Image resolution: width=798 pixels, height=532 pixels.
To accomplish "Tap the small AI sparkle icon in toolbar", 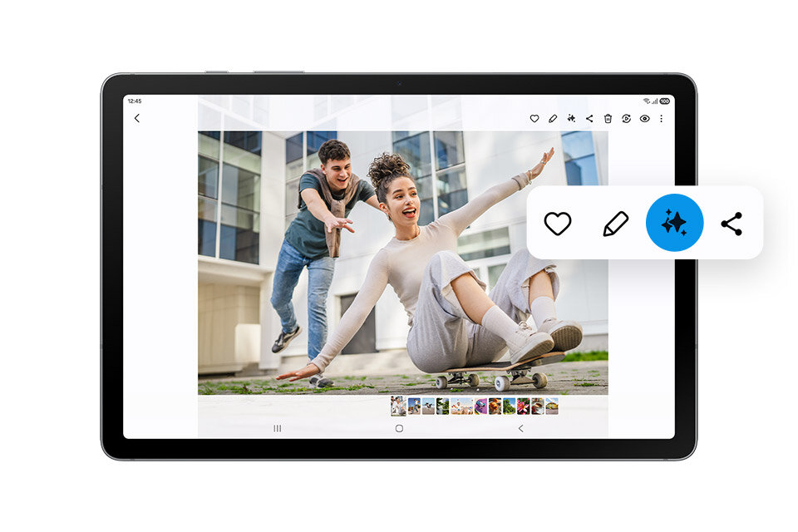I will 571,119.
